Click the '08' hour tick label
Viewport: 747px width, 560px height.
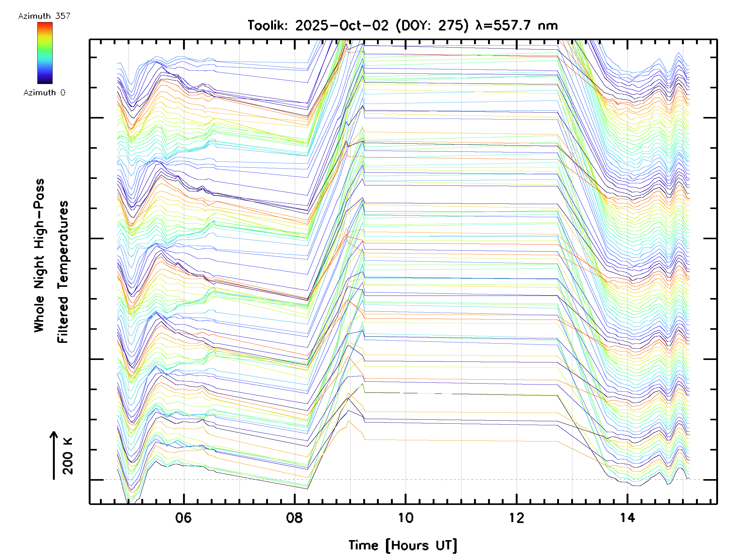tap(294, 518)
